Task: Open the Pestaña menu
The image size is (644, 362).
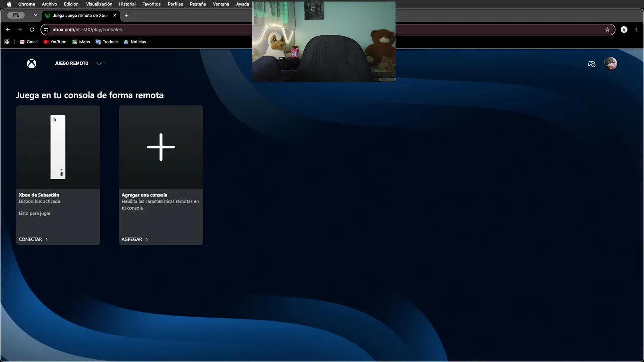Action: (x=198, y=4)
